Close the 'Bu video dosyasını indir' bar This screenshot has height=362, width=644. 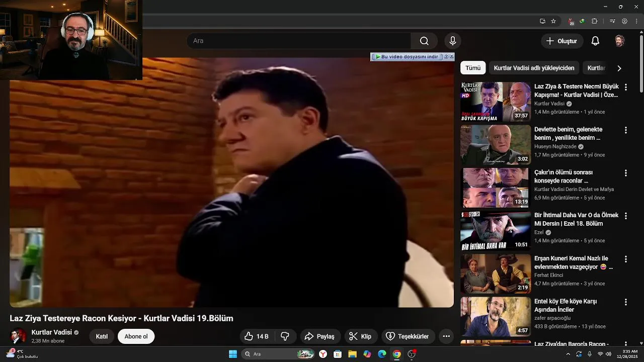click(x=451, y=57)
